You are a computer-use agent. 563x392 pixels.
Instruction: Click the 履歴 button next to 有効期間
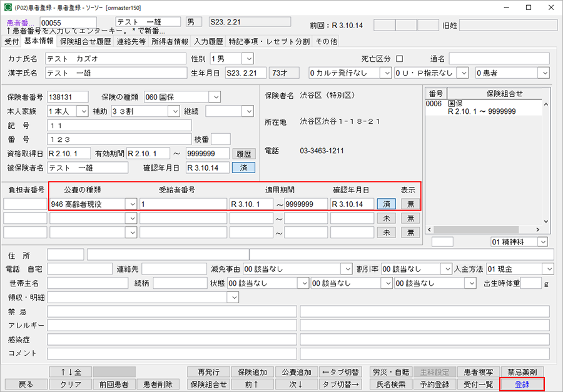click(x=243, y=153)
